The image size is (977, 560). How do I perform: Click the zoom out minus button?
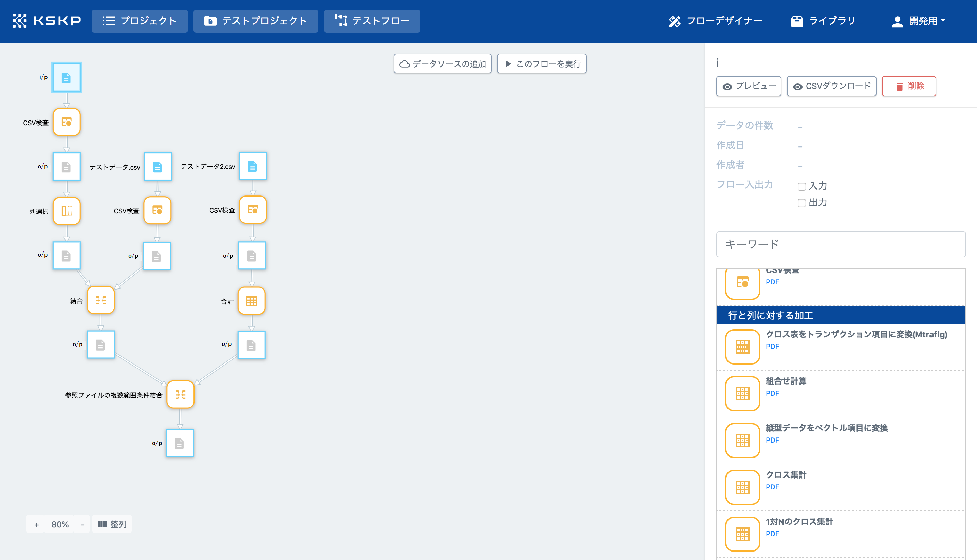pyautogui.click(x=82, y=524)
